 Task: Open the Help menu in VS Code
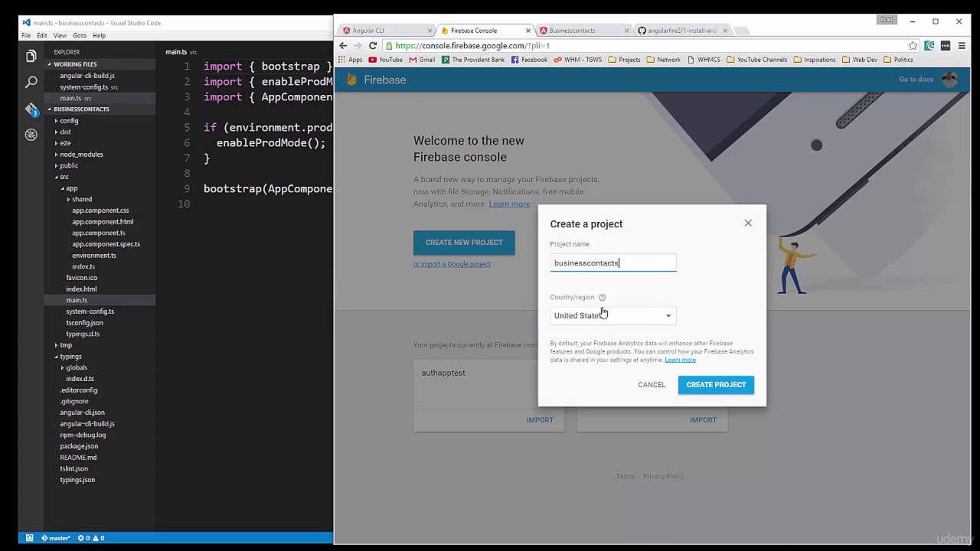click(x=100, y=36)
